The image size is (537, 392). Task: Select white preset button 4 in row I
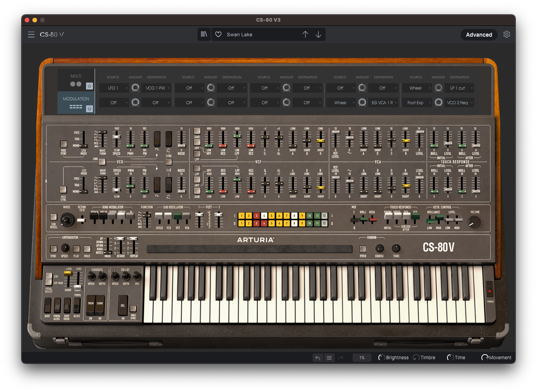point(264,216)
